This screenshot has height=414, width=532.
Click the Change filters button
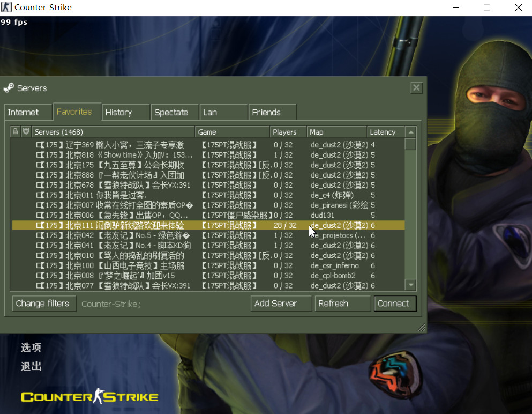[43, 304]
